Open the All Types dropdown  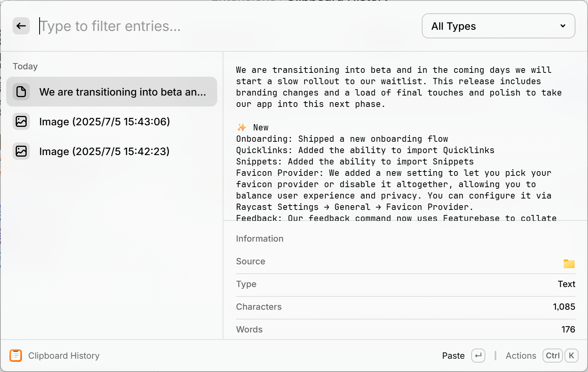(499, 26)
